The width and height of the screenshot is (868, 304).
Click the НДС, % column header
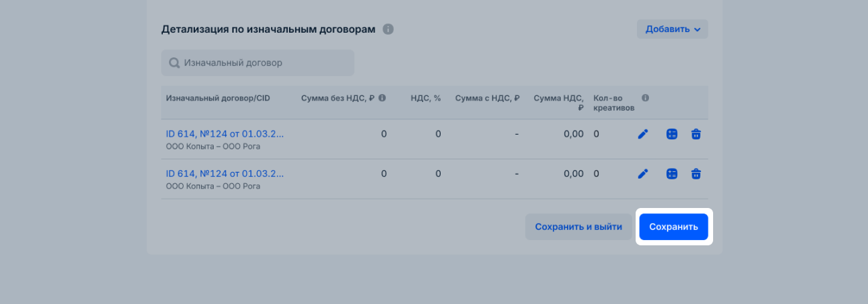tap(425, 98)
